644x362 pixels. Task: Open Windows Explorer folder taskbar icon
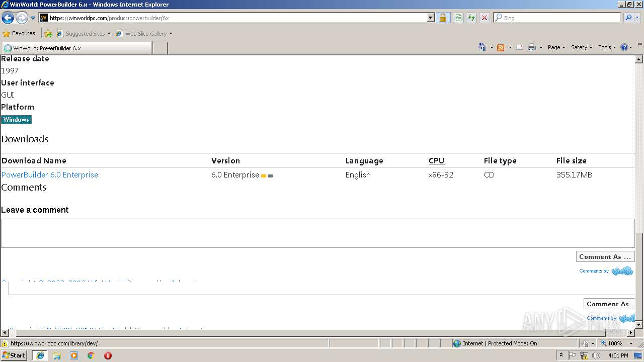pos(57,355)
